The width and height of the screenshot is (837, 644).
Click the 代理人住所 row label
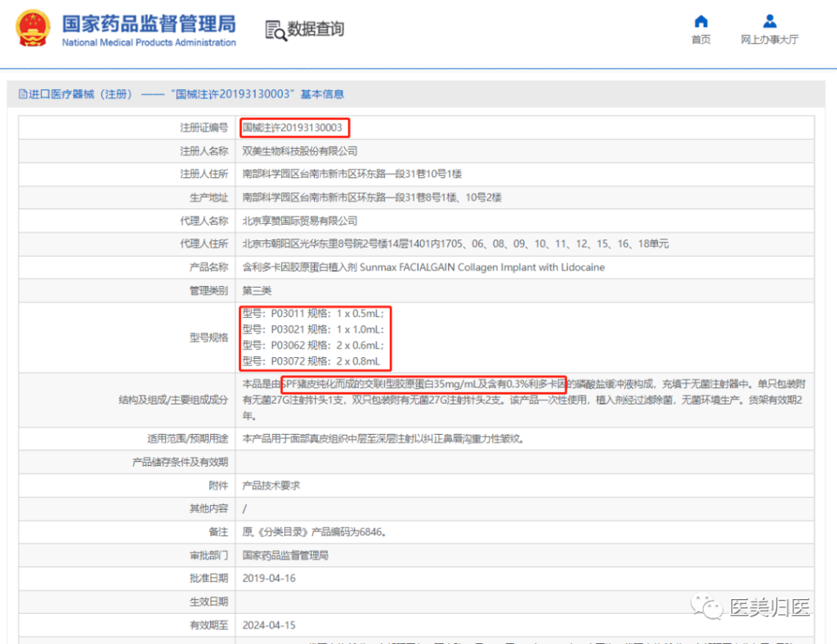coord(204,244)
